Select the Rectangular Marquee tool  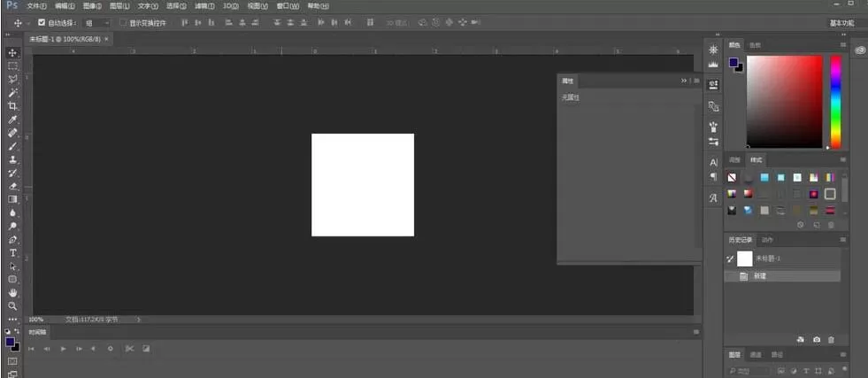tap(12, 66)
